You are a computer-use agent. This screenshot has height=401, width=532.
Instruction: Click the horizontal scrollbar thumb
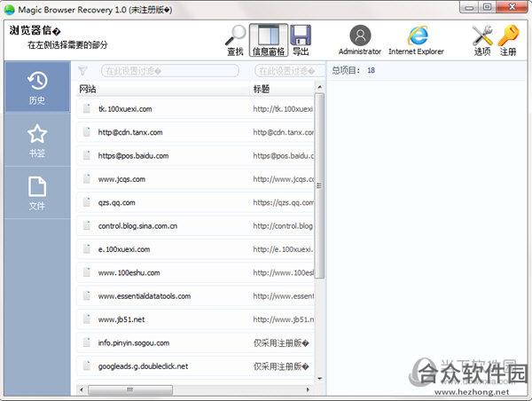130,389
